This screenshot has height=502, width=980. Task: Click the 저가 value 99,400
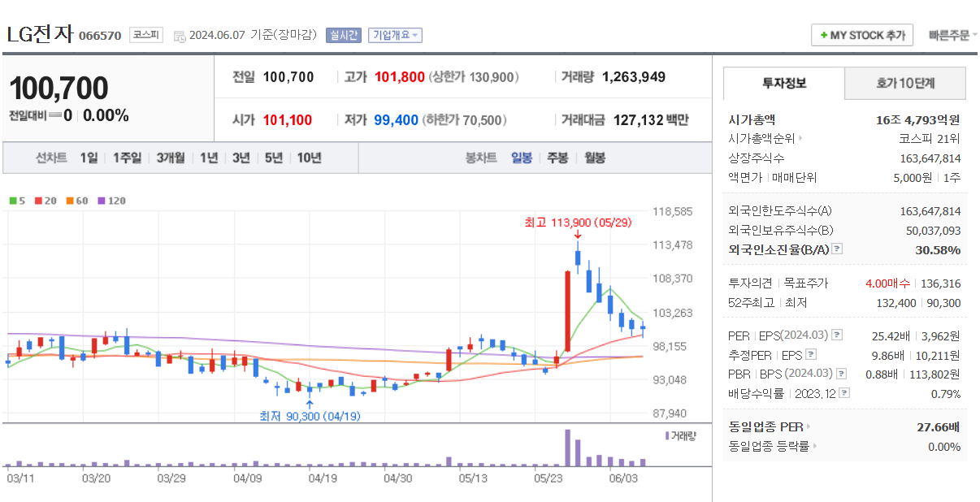tap(396, 120)
